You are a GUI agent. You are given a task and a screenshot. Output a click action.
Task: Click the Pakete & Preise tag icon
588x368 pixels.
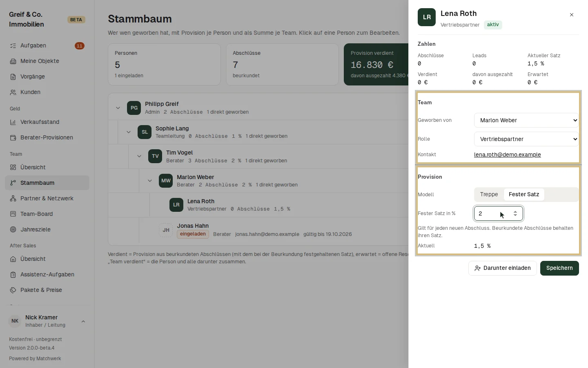point(13,290)
